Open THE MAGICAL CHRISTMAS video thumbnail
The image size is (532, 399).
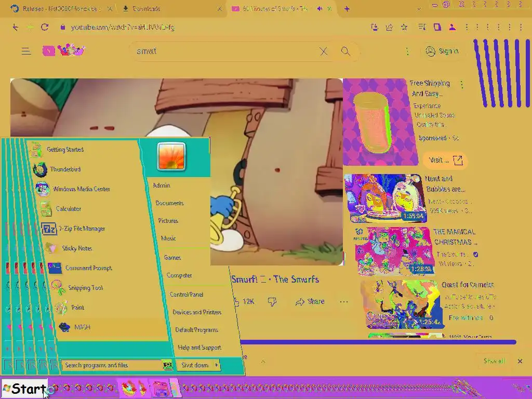[394, 251]
